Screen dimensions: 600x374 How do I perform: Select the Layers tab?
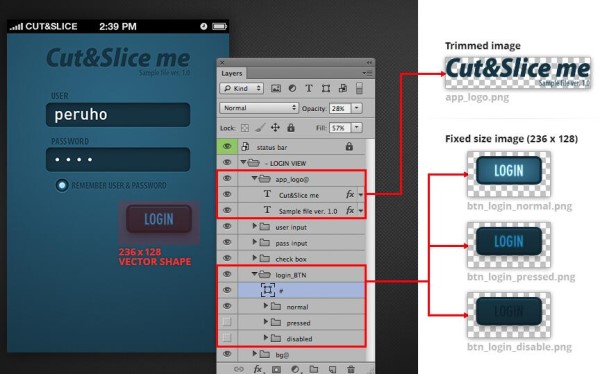click(x=232, y=73)
